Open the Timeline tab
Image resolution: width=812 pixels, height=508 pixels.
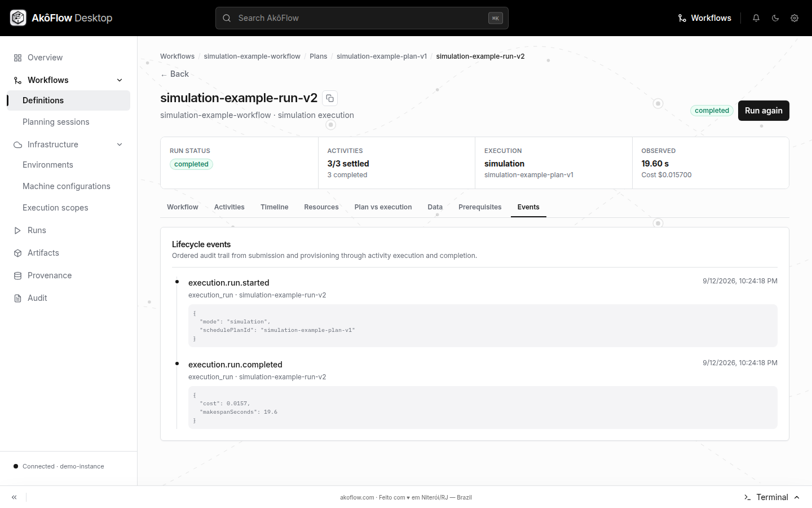pyautogui.click(x=275, y=207)
